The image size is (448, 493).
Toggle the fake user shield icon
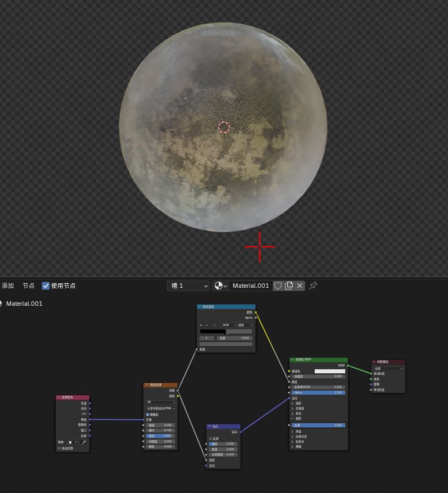tap(278, 286)
